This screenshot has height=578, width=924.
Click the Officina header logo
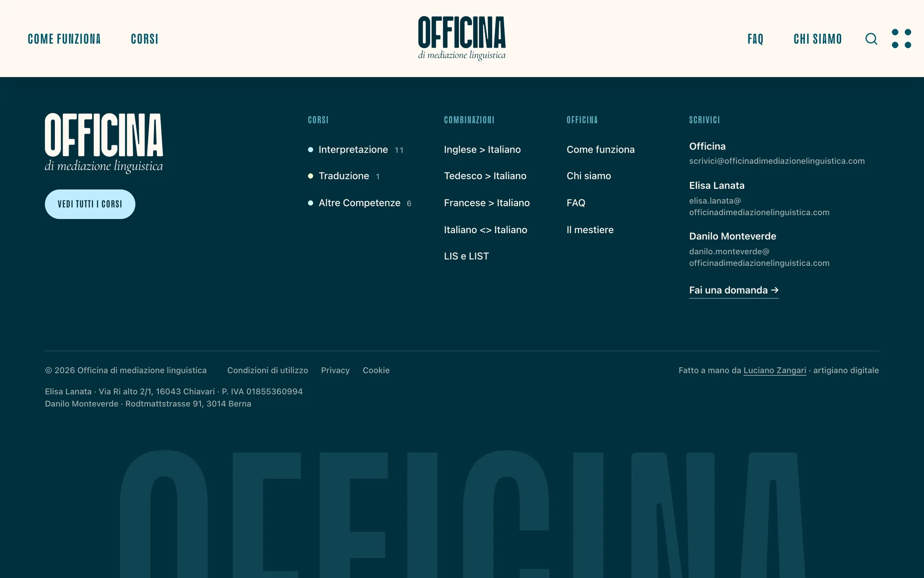(462, 39)
